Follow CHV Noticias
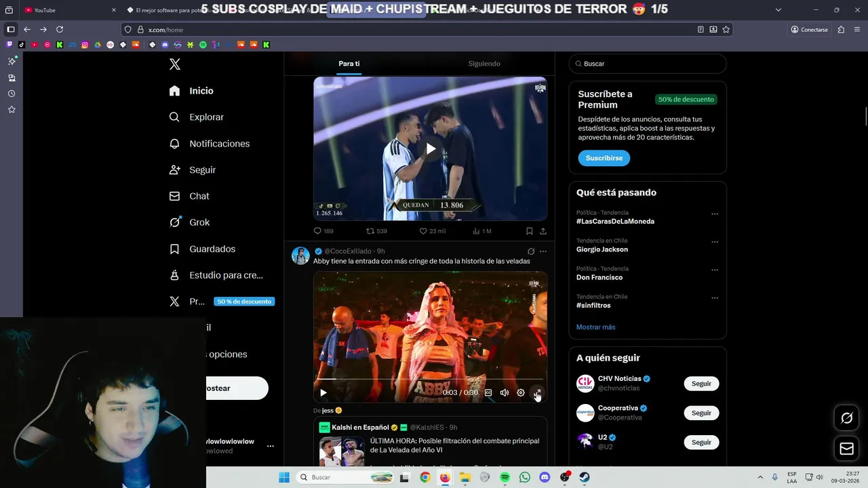The image size is (868, 488). click(701, 384)
